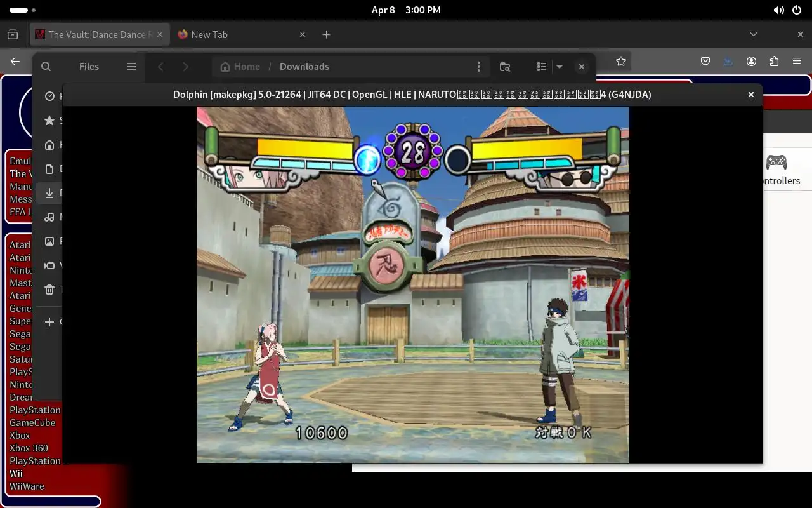The width and height of the screenshot is (812, 508).
Task: Open the Files hamburger menu
Action: click(131, 66)
